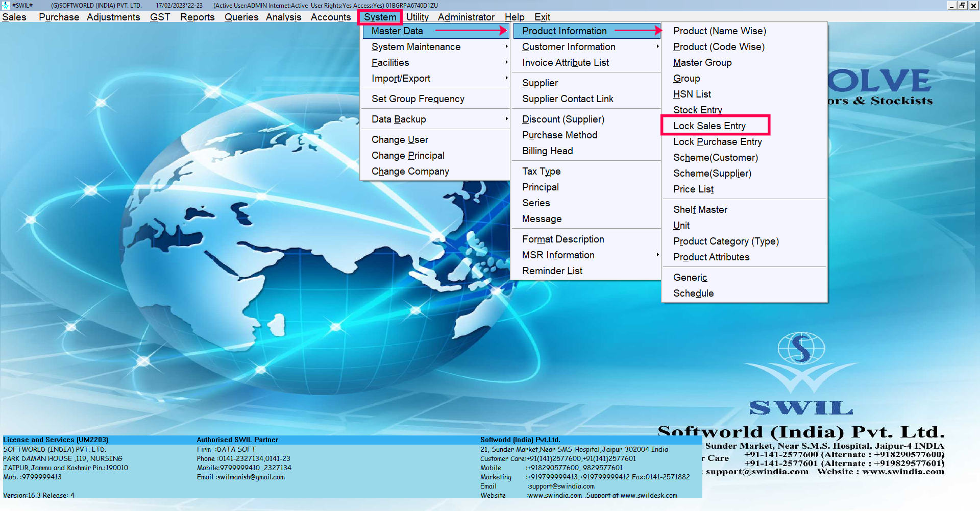Open the Help menu
The width and height of the screenshot is (980, 511).
point(514,17)
